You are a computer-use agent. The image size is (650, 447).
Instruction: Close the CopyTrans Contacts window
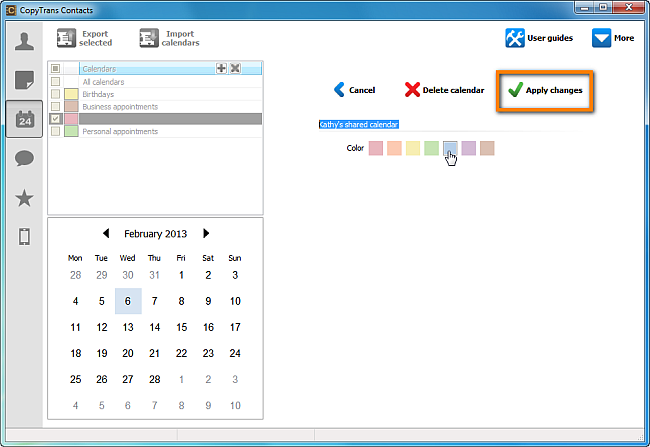(x=628, y=7)
